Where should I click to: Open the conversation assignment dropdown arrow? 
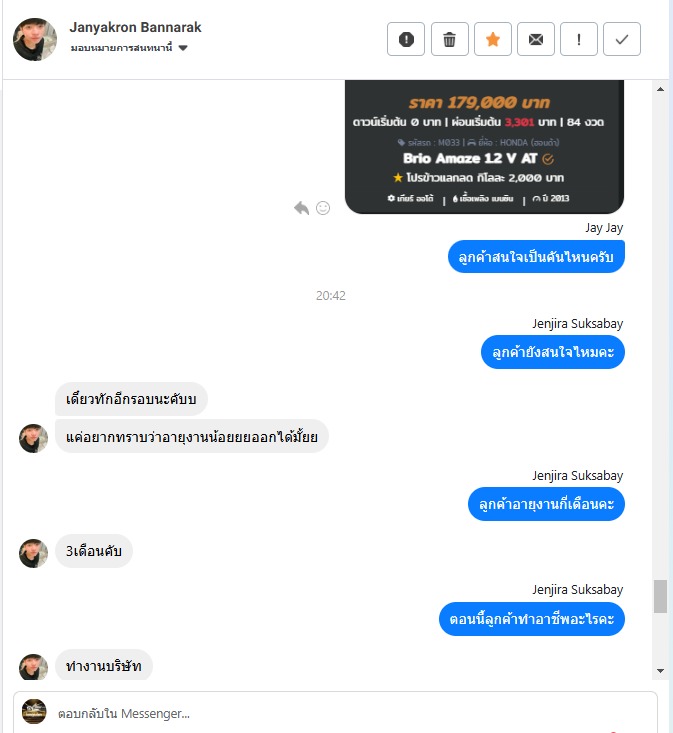pyautogui.click(x=183, y=48)
